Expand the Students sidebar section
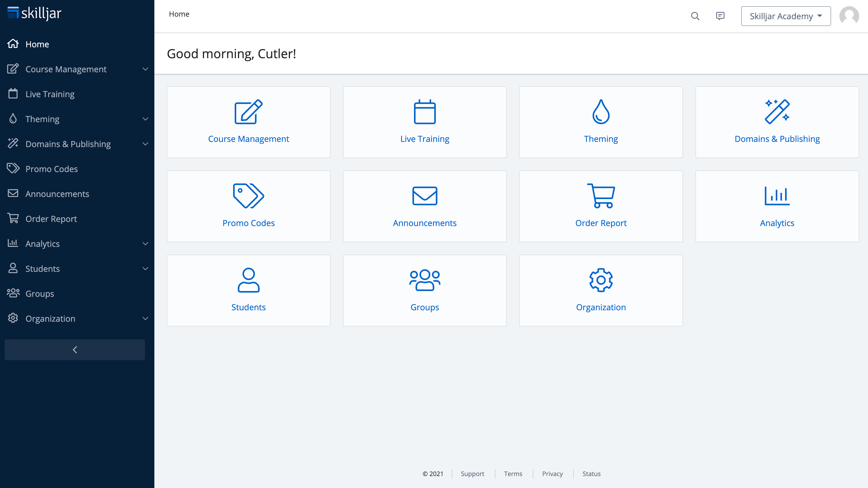The height and width of the screenshot is (488, 868). (145, 269)
